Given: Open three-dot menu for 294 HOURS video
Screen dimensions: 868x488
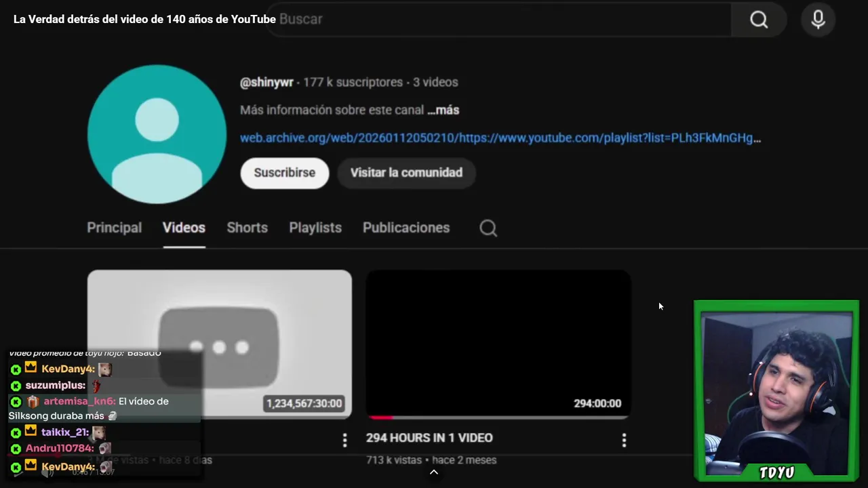Looking at the screenshot, I should pyautogui.click(x=624, y=441).
